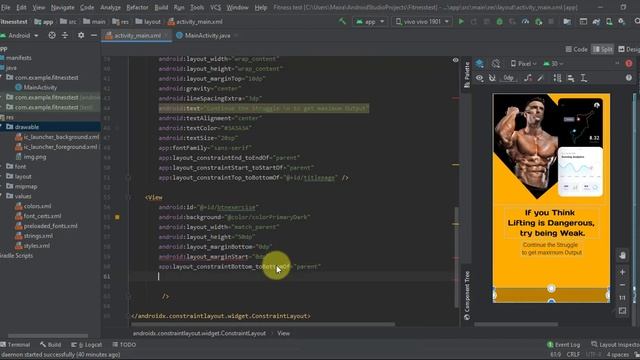Open the Terminal tool window
The height and width of the screenshot is (360, 640).
pos(16,345)
